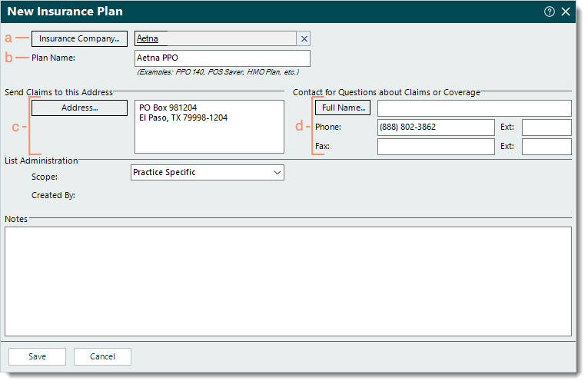Click the Insurance Company... button

click(x=79, y=38)
